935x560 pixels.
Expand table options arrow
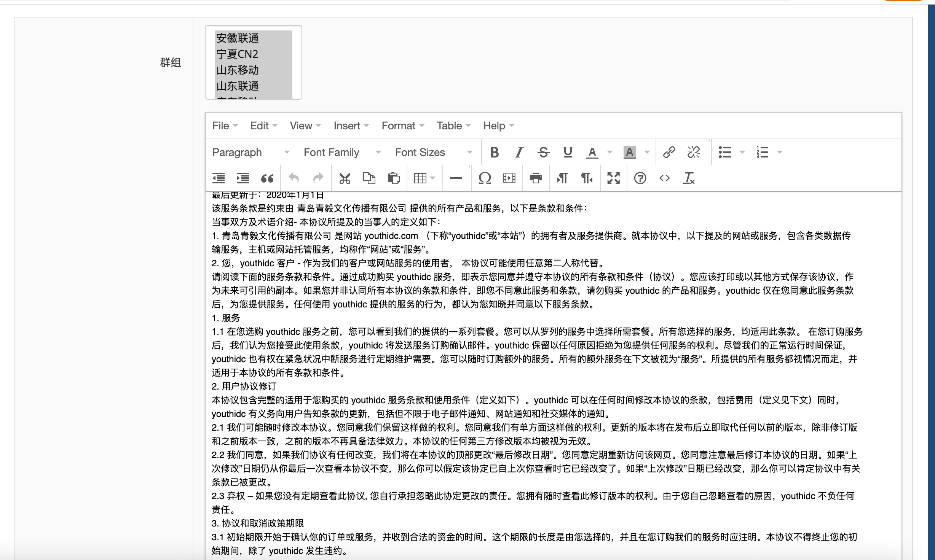[x=432, y=178]
